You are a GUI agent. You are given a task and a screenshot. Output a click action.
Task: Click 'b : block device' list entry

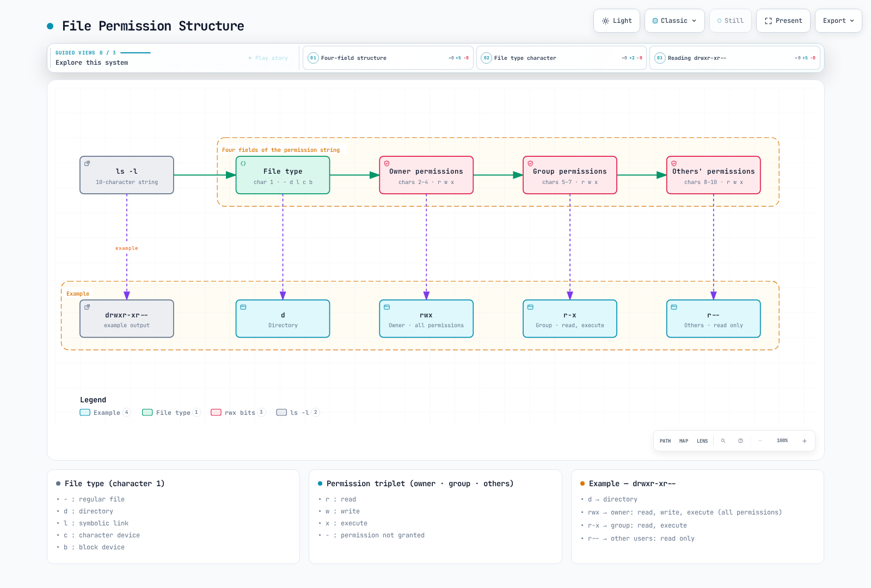(x=94, y=547)
